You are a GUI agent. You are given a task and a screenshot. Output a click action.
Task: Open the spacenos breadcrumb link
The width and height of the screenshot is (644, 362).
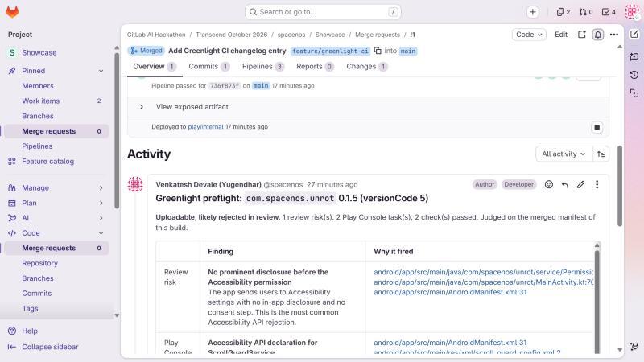tap(291, 35)
